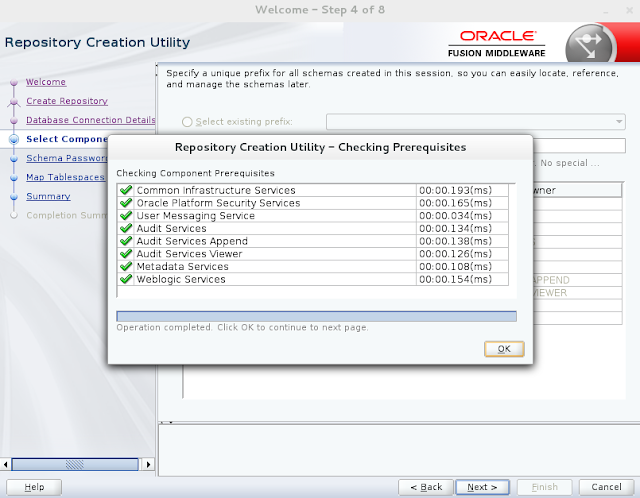Click the Database Connection Details step bullet
640x498 pixels.
[14, 120]
